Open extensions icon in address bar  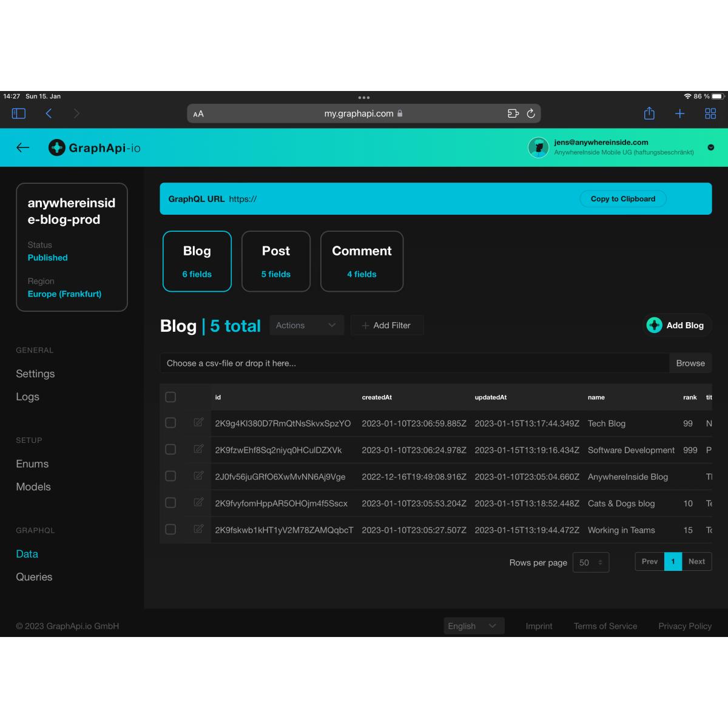513,113
